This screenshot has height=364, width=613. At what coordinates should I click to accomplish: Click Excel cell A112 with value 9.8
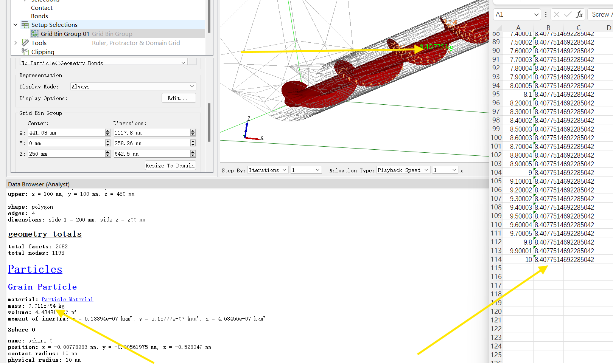tap(518, 242)
